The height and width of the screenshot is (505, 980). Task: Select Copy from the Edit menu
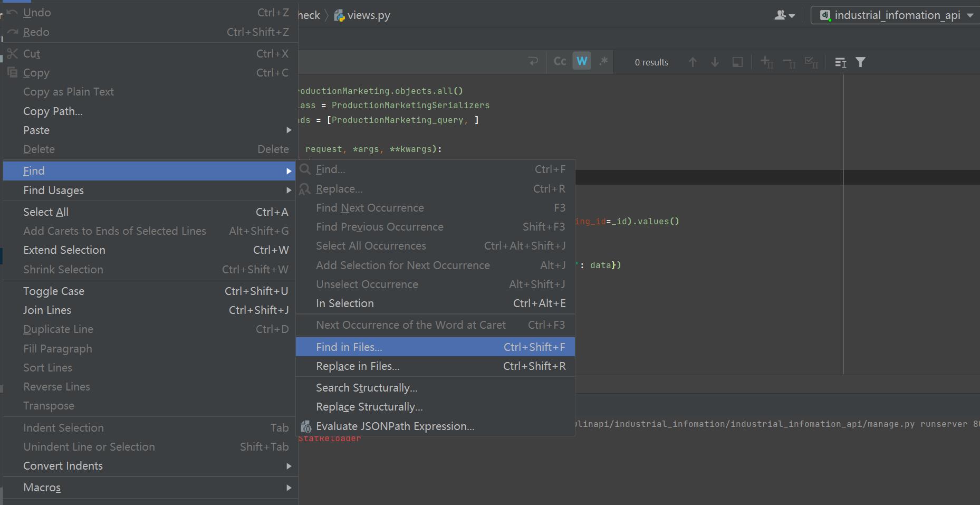pos(149,73)
